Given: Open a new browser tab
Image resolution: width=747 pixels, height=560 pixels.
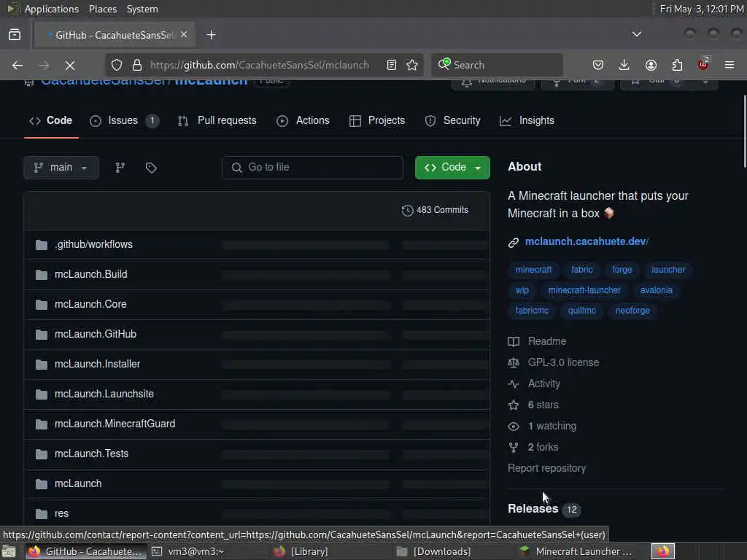Looking at the screenshot, I should coord(211,35).
